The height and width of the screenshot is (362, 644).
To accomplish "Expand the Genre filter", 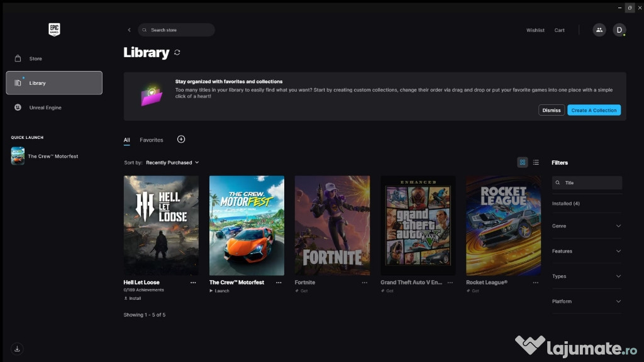I will tap(587, 226).
